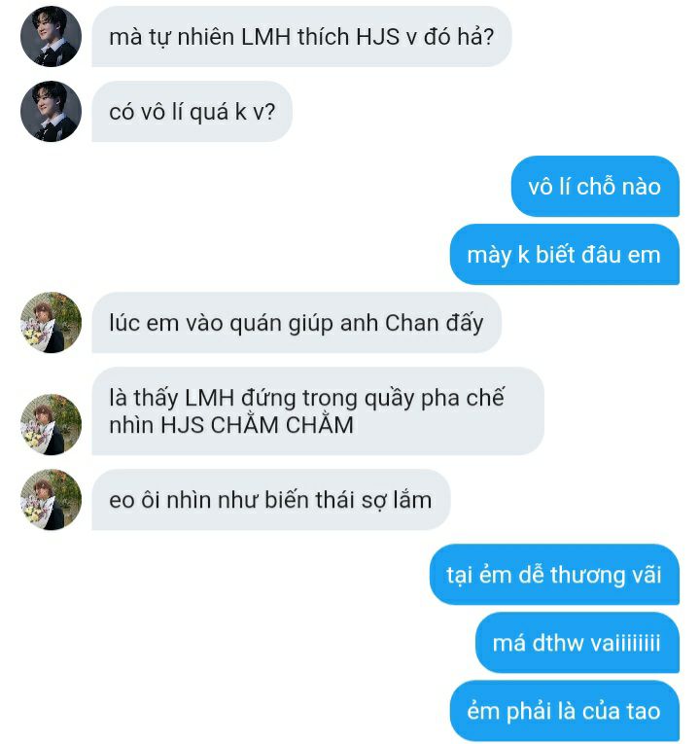Tap message about 'đứng trong quầy pha chế'
The width and height of the screenshot is (700, 744).
(x=318, y=411)
